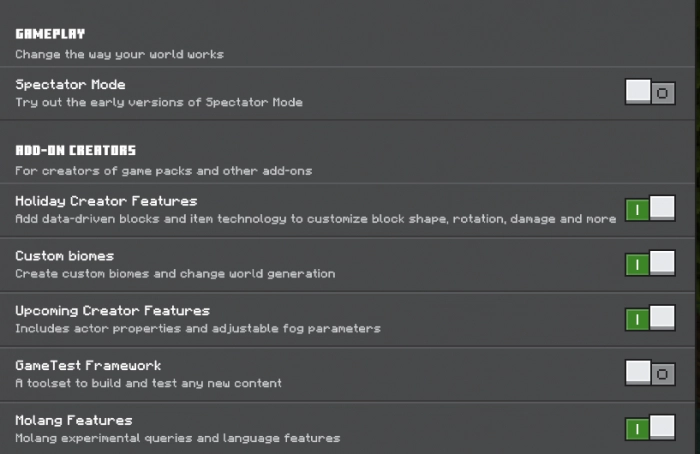This screenshot has height=454, width=700.
Task: Select the Custom biomes label text
Action: click(x=64, y=256)
